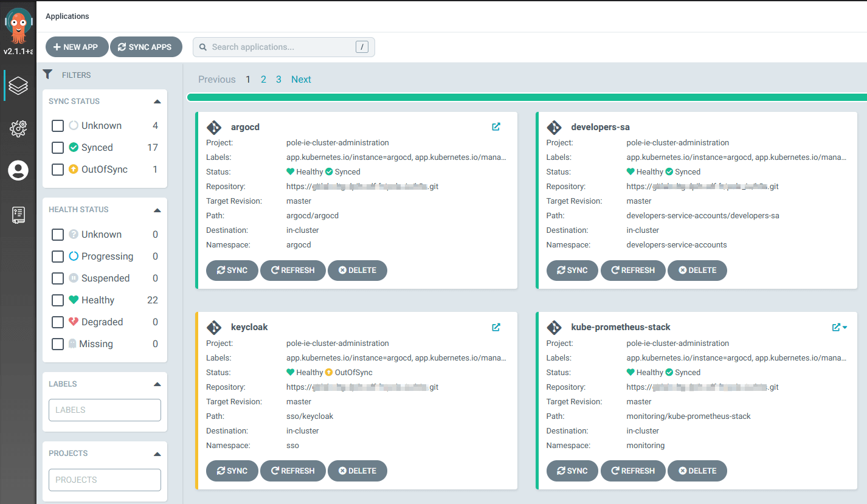The image size is (867, 504).
Task: Click the git icon on argocd card
Action: (x=214, y=128)
